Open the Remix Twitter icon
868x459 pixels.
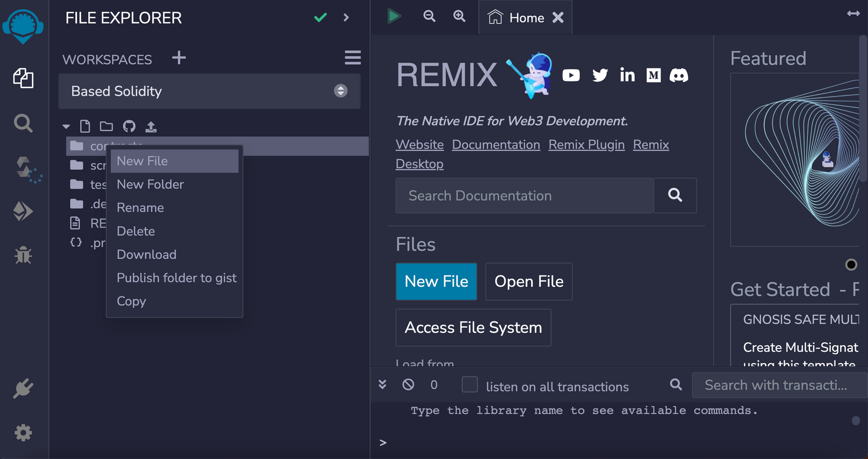click(600, 75)
